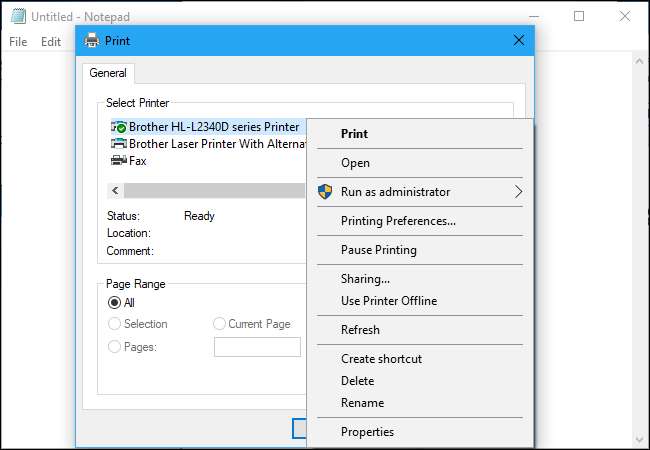Viewport: 650px width, 450px height.
Task: Click the Pages number input field
Action: [x=257, y=347]
